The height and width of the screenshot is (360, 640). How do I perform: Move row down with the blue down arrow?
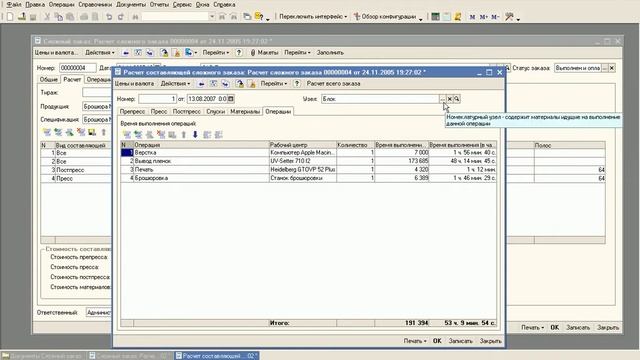click(195, 135)
